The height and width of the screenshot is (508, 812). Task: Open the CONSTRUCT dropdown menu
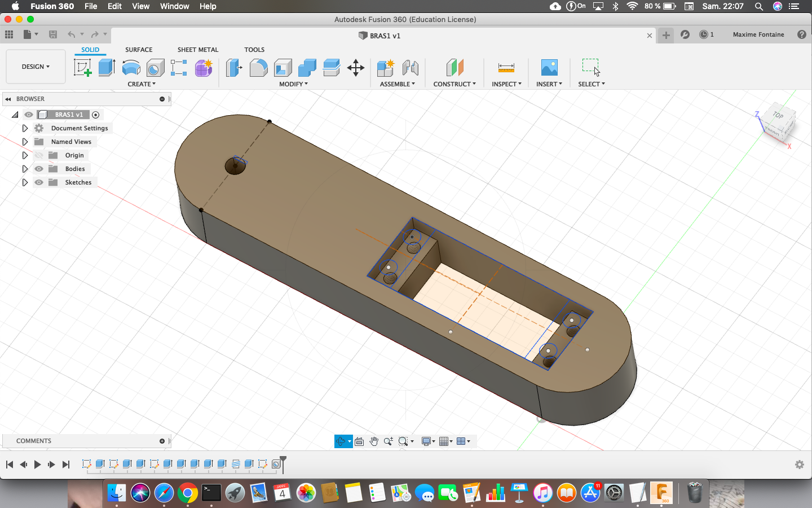454,84
